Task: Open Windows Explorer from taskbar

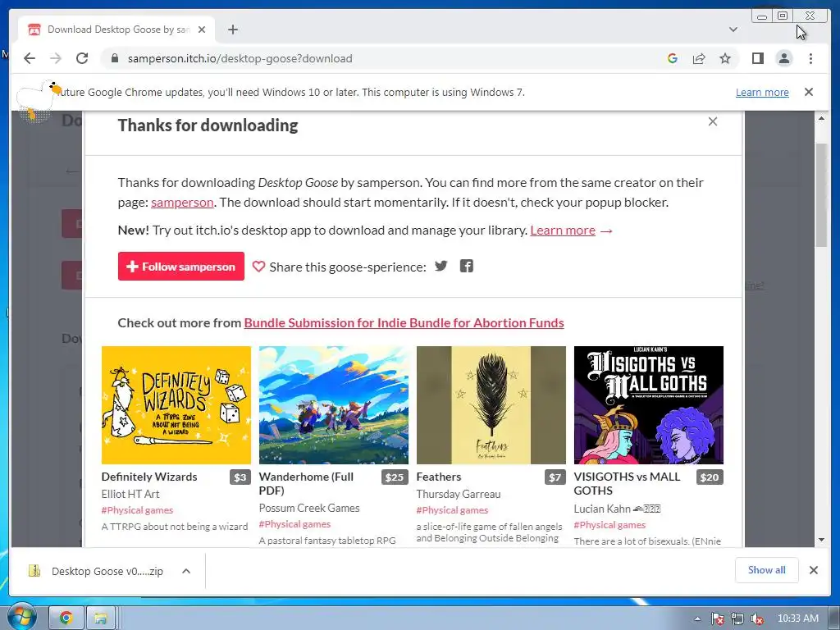Action: coord(100,619)
